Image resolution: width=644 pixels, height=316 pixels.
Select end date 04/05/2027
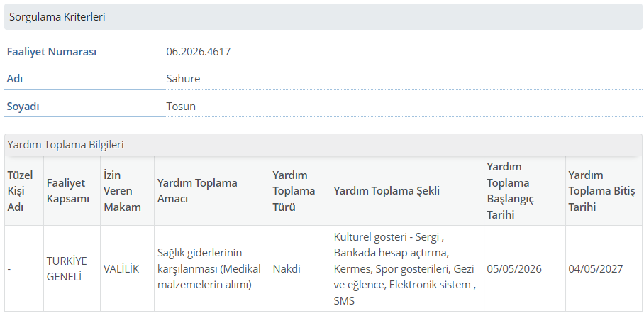[596, 269]
